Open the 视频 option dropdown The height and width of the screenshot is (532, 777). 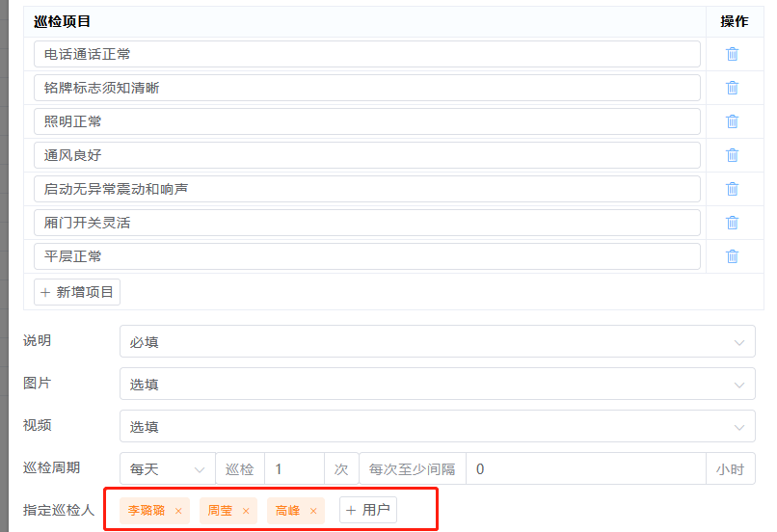pyautogui.click(x=437, y=426)
